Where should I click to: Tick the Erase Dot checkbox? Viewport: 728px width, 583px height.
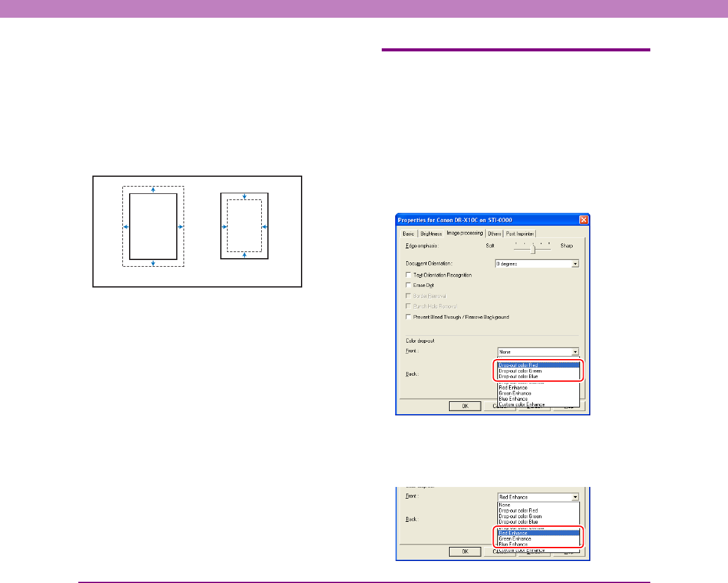coord(409,285)
